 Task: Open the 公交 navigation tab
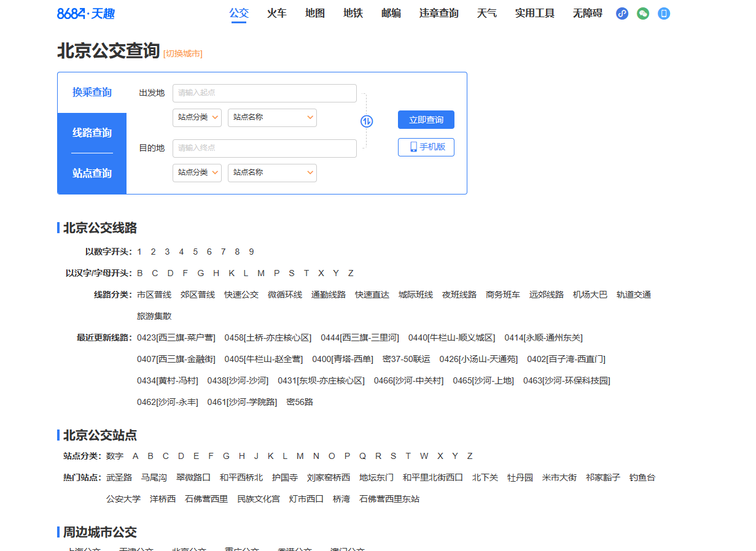[239, 13]
